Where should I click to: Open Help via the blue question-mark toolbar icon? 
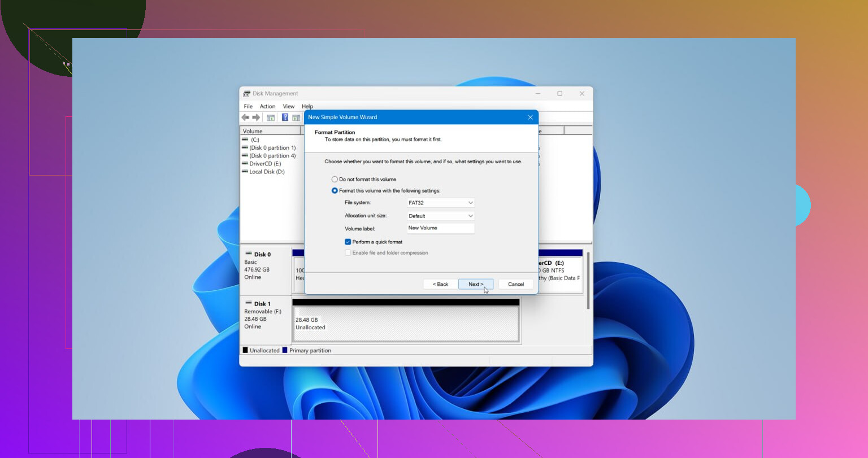pyautogui.click(x=285, y=117)
